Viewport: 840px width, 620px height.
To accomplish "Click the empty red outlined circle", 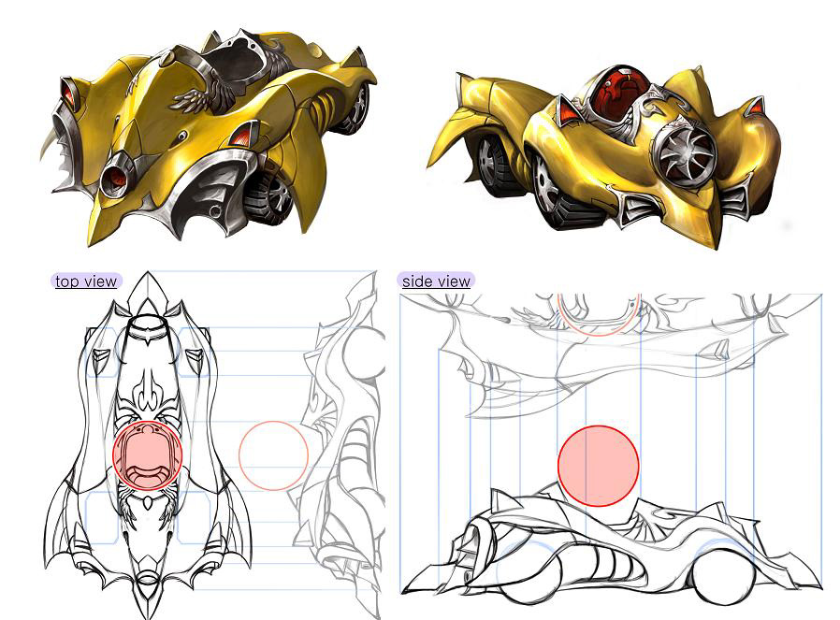I will (273, 455).
